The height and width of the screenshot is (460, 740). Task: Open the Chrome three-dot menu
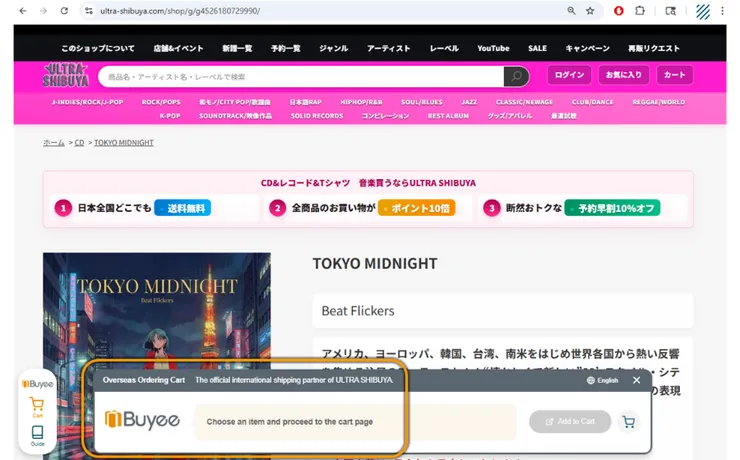(722, 11)
